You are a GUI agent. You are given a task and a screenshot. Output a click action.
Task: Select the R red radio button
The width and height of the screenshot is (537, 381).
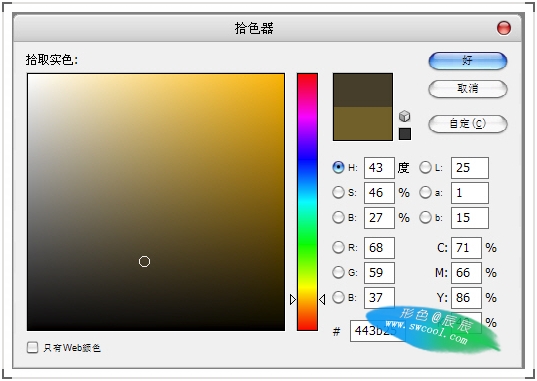pyautogui.click(x=338, y=247)
